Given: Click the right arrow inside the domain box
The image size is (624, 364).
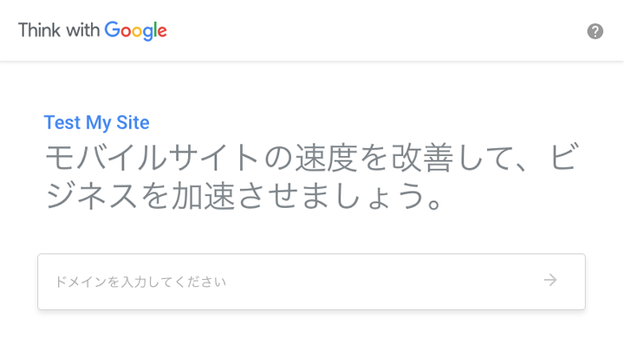Looking at the screenshot, I should click(550, 280).
